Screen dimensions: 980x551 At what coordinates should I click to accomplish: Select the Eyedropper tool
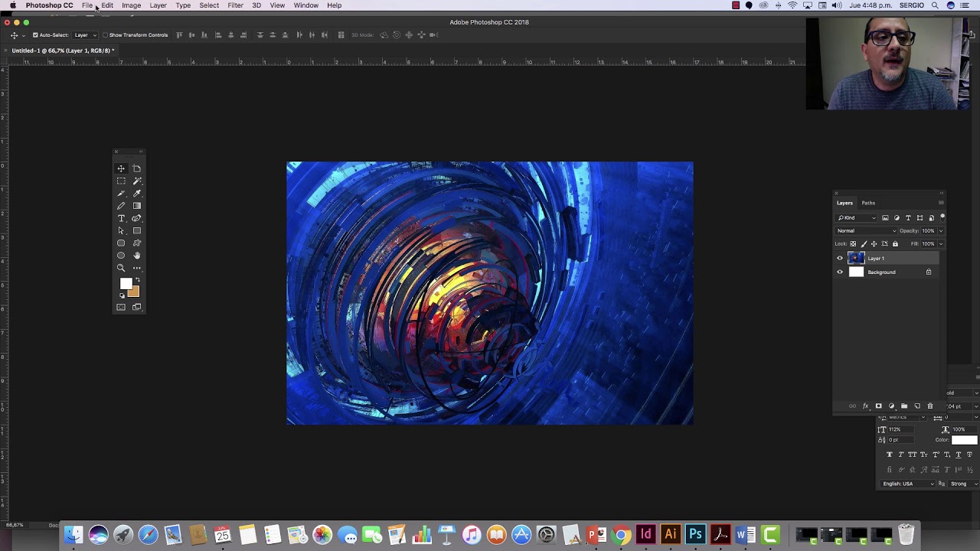[x=137, y=194]
